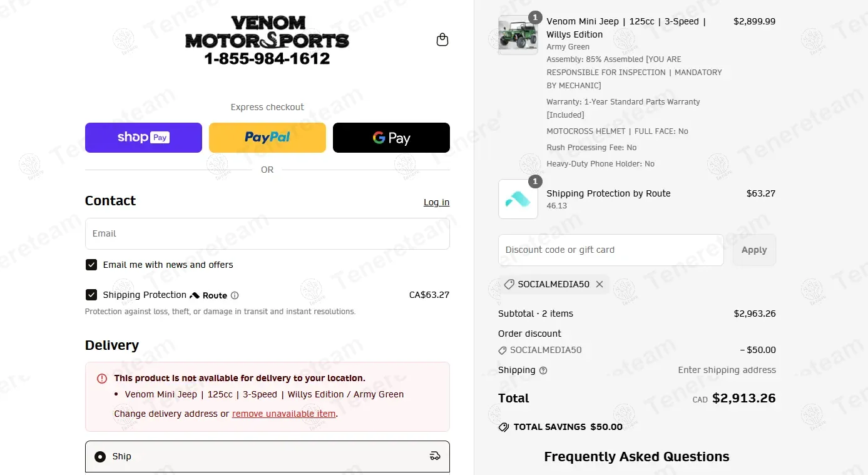The height and width of the screenshot is (475, 868).
Task: Pay with Shop Pay express checkout
Action: click(143, 138)
